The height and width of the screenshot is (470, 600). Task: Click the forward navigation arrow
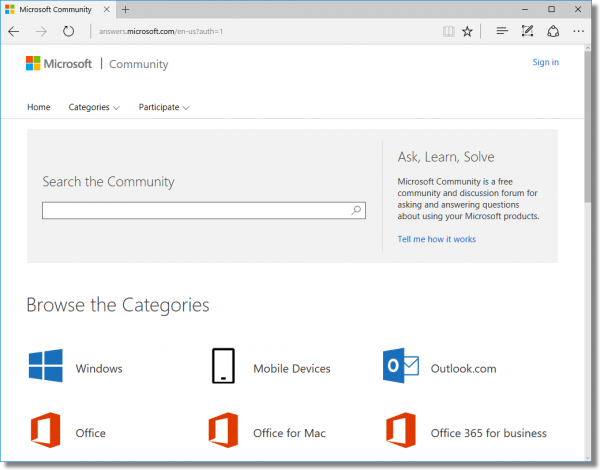pos(41,31)
